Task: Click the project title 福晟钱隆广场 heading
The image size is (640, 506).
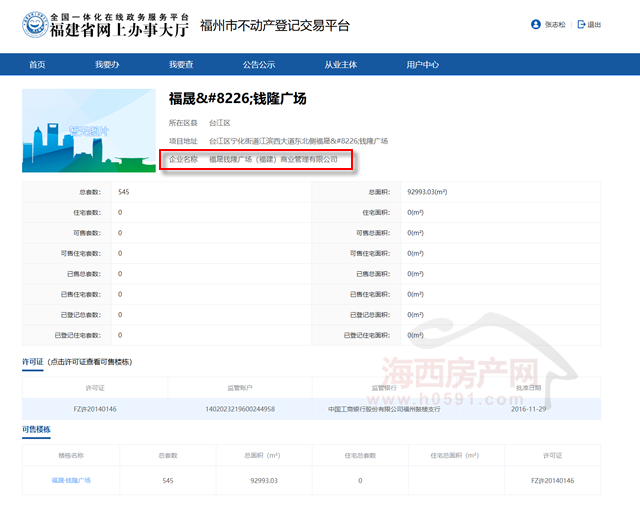Action: coord(237,98)
